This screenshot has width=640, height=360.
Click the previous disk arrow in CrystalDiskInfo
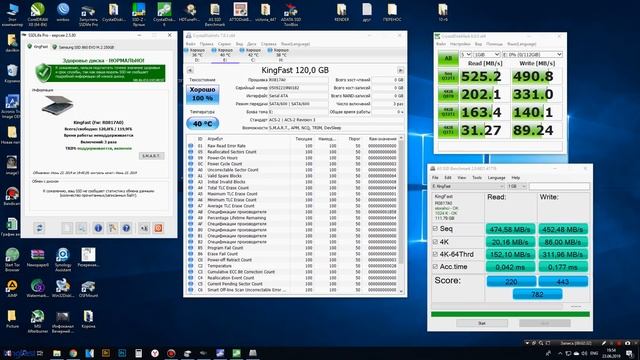[x=190, y=70]
